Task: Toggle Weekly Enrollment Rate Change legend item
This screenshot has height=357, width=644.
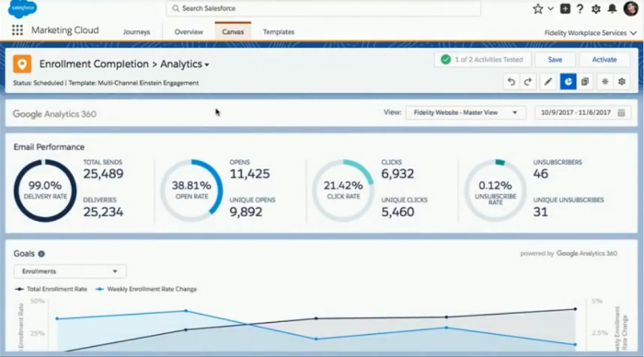Action: [146, 289]
